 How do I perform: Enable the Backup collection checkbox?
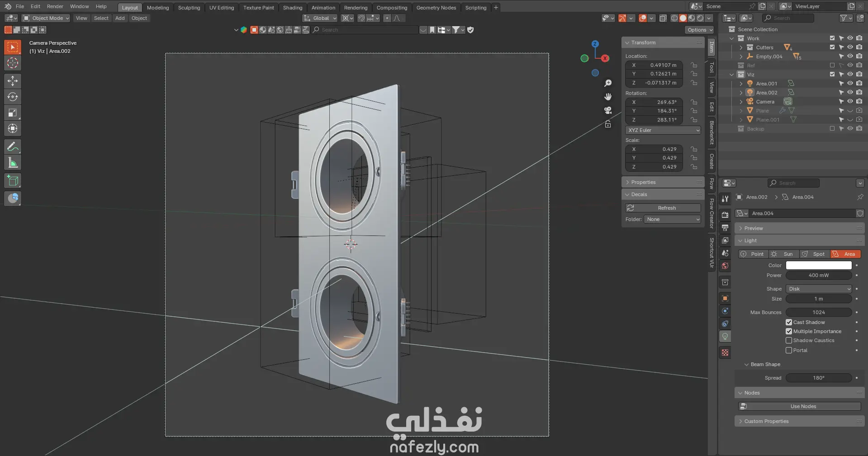point(832,129)
